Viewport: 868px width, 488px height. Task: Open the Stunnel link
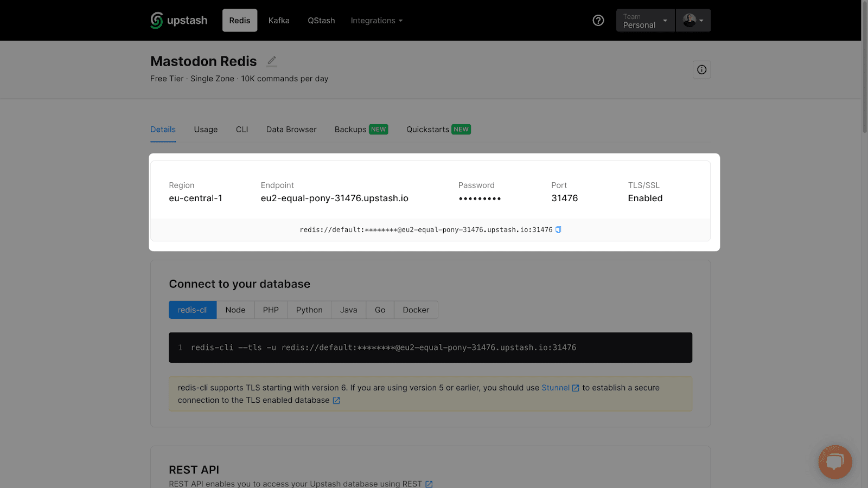tap(555, 388)
